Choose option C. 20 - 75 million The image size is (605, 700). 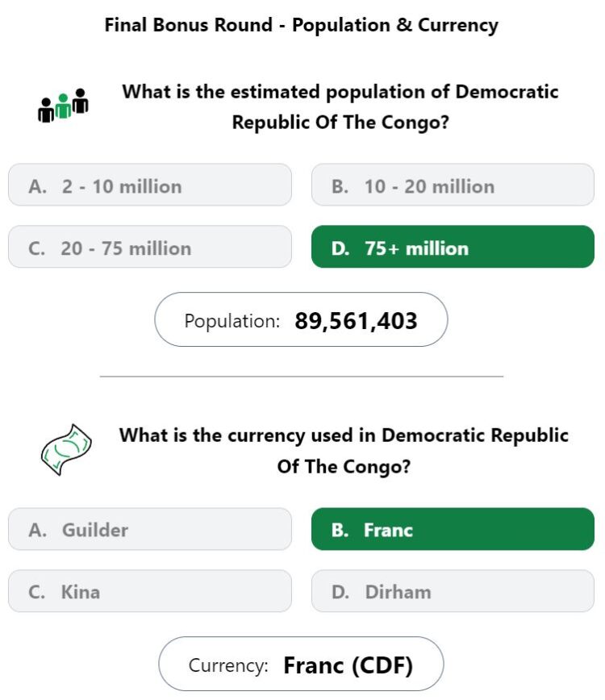tap(150, 247)
